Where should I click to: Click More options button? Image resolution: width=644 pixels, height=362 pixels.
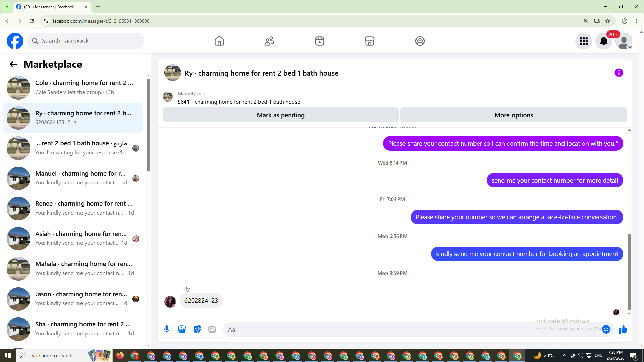coord(514,115)
